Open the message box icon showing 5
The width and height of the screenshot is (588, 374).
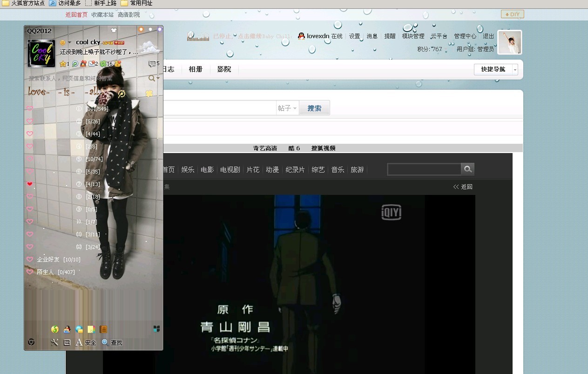[x=152, y=63]
